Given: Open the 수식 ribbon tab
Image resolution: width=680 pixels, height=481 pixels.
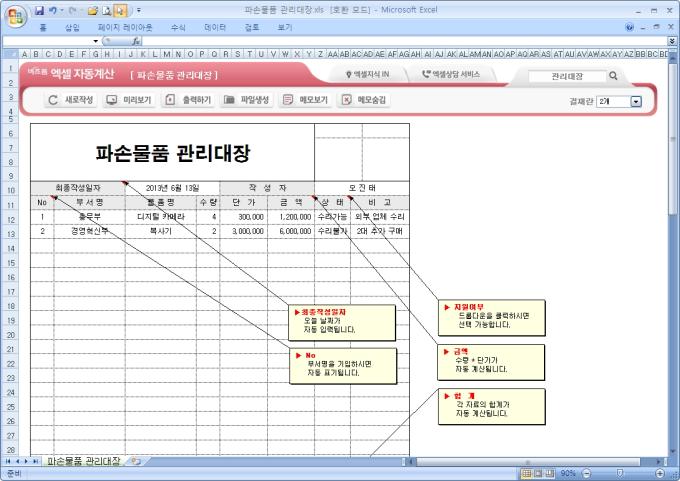Looking at the screenshot, I should click(x=178, y=28).
